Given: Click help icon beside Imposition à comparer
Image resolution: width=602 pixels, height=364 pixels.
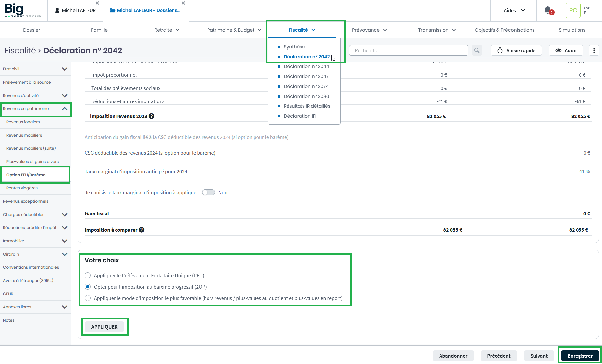Looking at the screenshot, I should coord(142,230).
